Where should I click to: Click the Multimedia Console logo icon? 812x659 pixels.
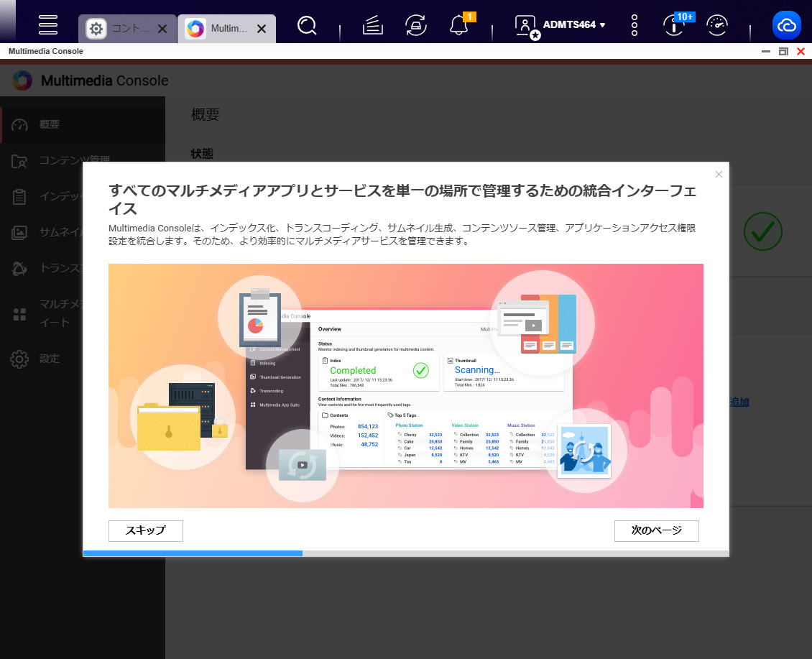pyautogui.click(x=22, y=80)
